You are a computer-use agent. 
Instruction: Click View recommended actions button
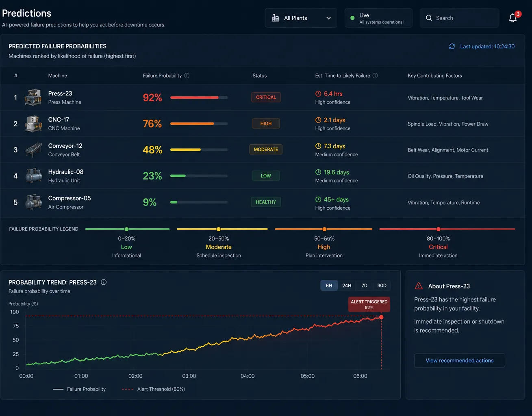(459, 360)
